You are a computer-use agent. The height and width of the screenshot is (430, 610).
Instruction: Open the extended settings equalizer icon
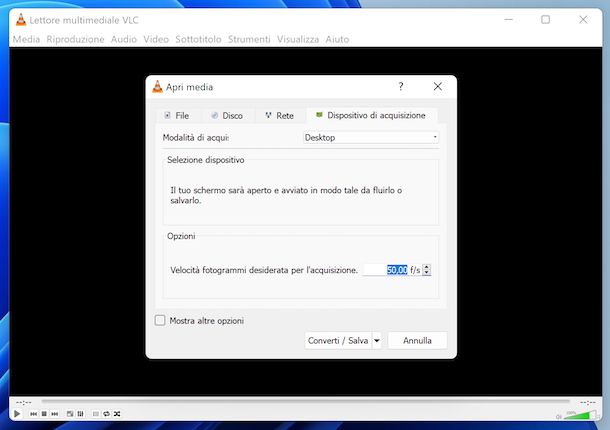tap(81, 414)
